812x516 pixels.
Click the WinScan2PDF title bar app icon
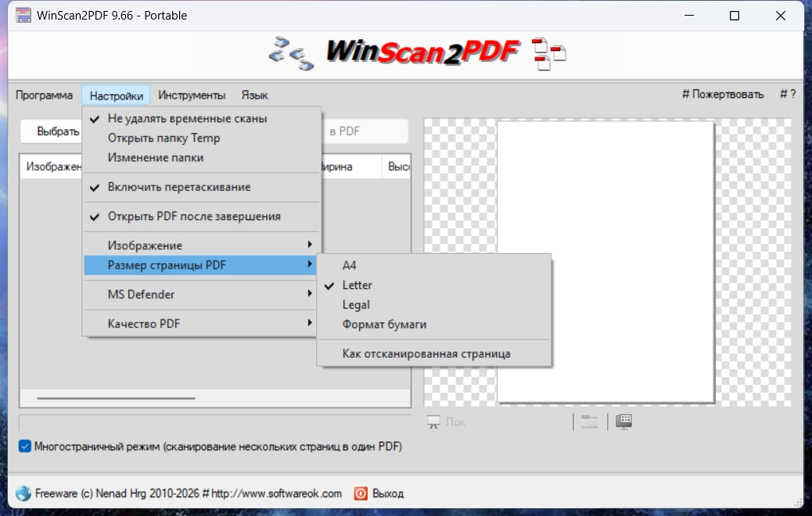(x=23, y=15)
